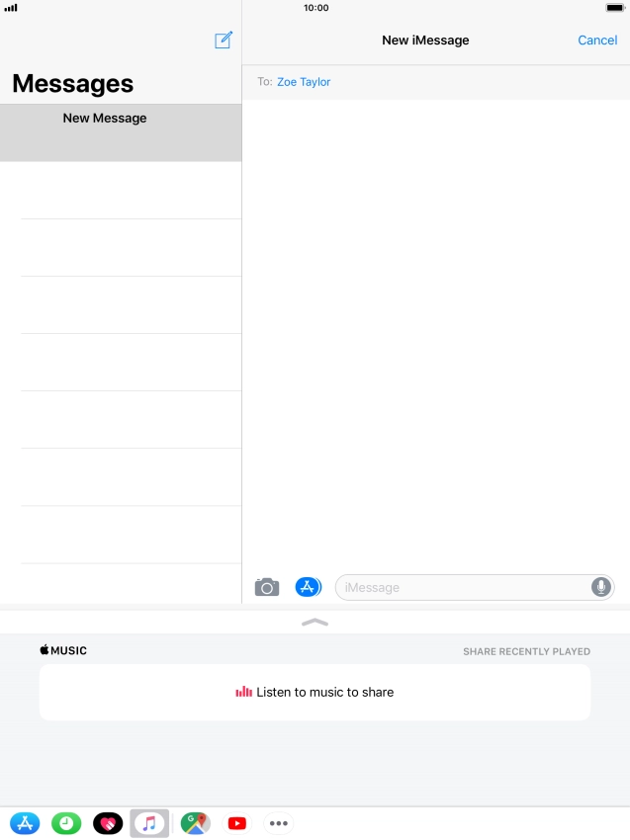Viewport: 630px width, 840px height.
Task: Open the camera to attach a photo
Action: [267, 587]
